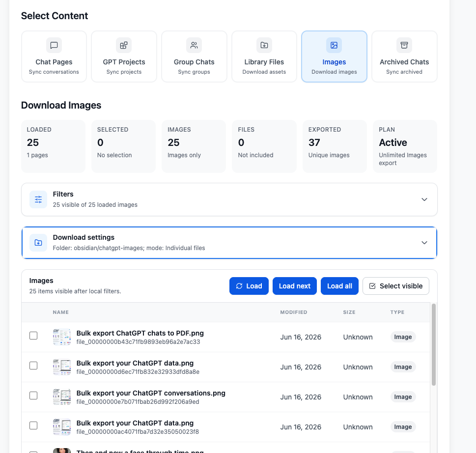Click the GPT Projects grid icon
The image size is (476, 453).
124,45
